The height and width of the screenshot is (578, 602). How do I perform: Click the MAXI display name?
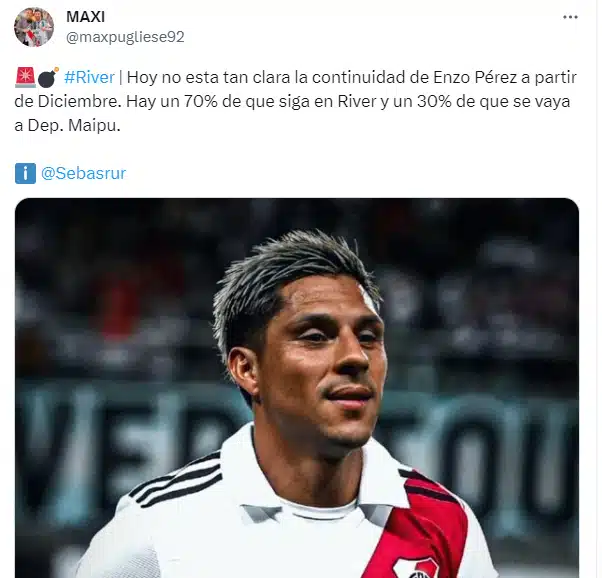(x=85, y=17)
